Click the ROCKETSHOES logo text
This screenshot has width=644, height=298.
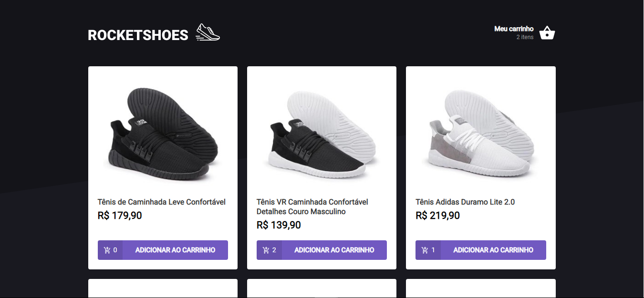138,34
